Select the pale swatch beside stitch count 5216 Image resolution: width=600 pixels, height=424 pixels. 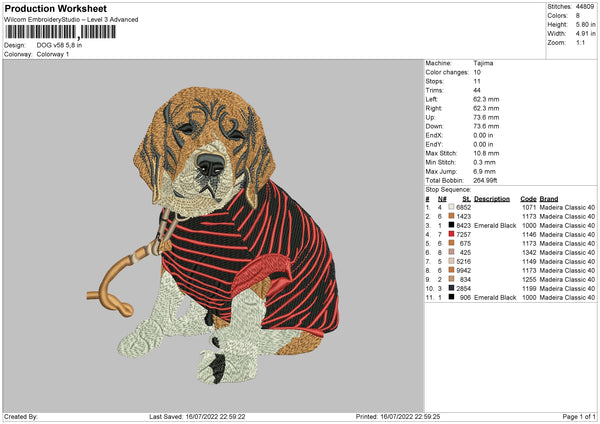click(x=451, y=261)
